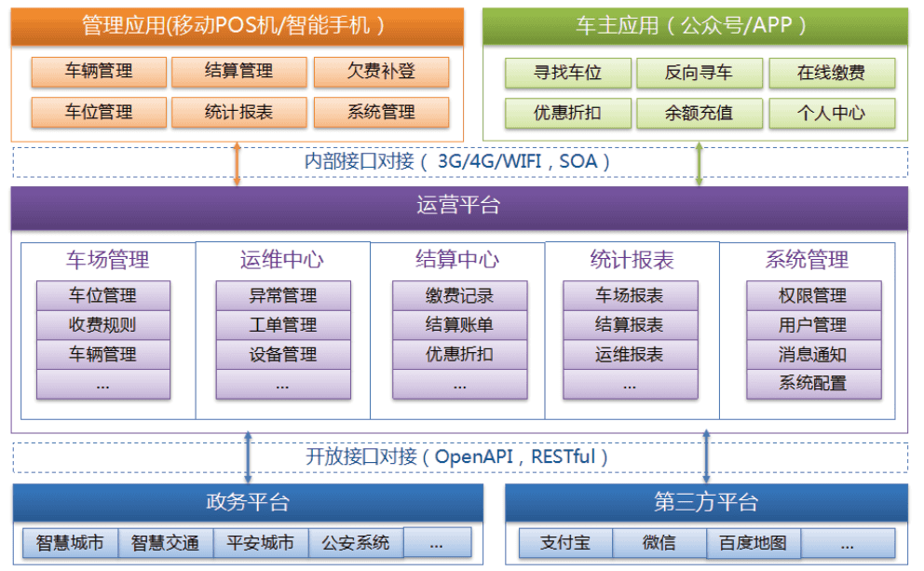The height and width of the screenshot is (571, 924).
Task: Click the 结算报表 box
Action: coord(631,325)
